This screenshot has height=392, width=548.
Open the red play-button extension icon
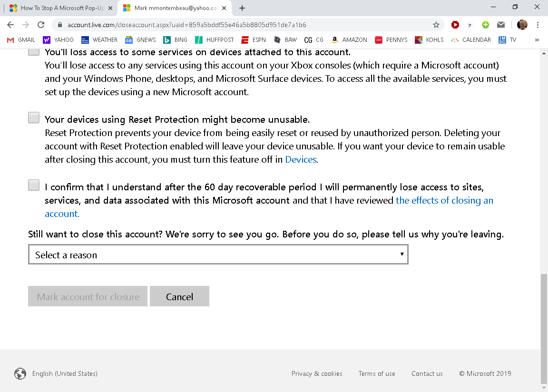click(x=455, y=25)
